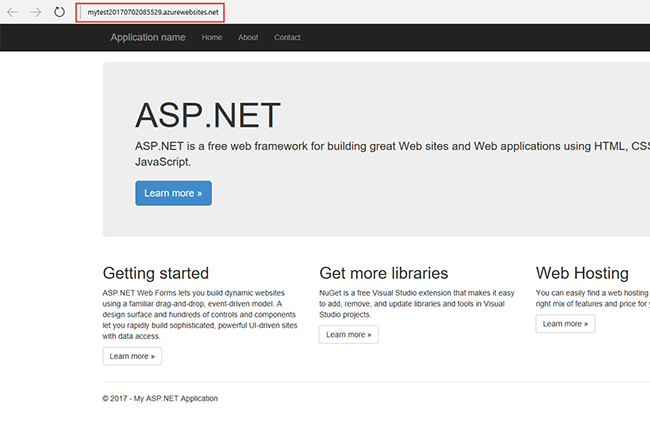Click Learn more under Web Hosting
This screenshot has height=433, width=650.
[565, 324]
